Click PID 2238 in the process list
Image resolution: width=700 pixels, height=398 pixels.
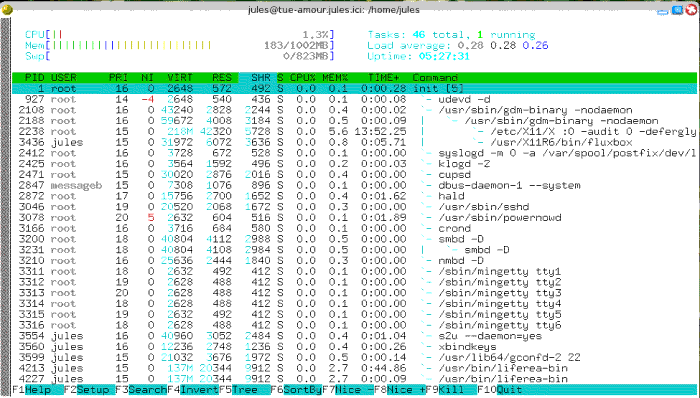click(32, 132)
